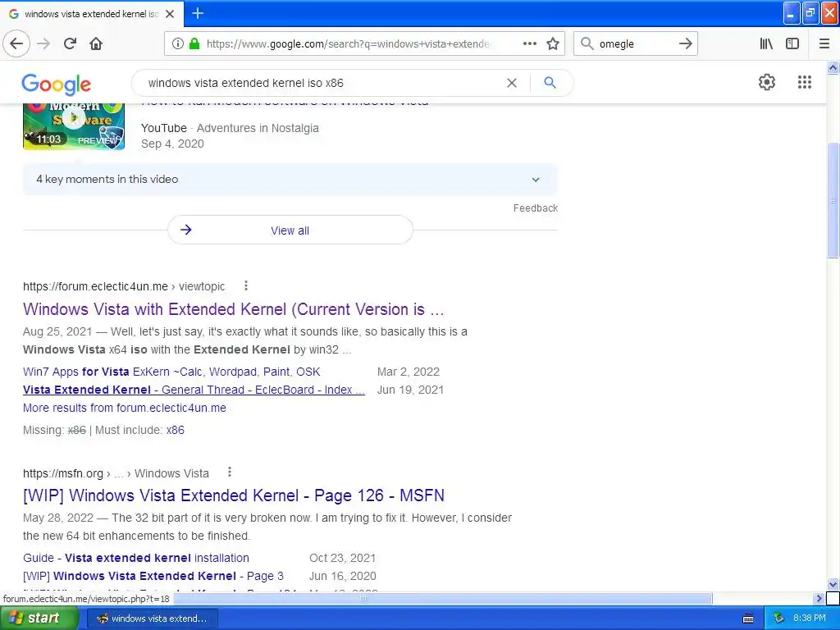Click the system tray icon beside clock
840x630 pixels.
click(778, 619)
